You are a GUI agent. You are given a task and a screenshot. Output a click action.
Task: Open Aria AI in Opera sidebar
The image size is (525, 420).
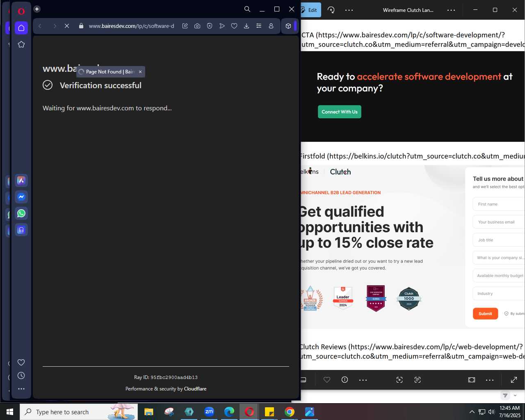pos(21,180)
